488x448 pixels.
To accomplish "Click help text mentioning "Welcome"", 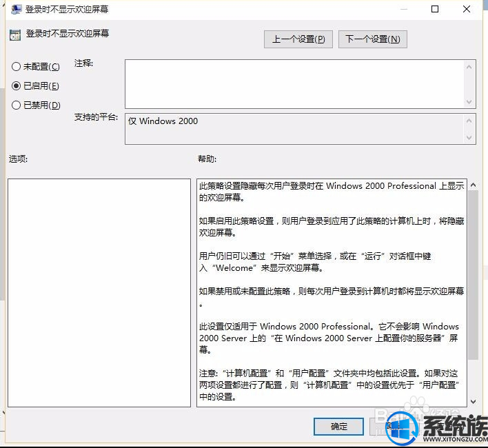I will tap(315, 262).
